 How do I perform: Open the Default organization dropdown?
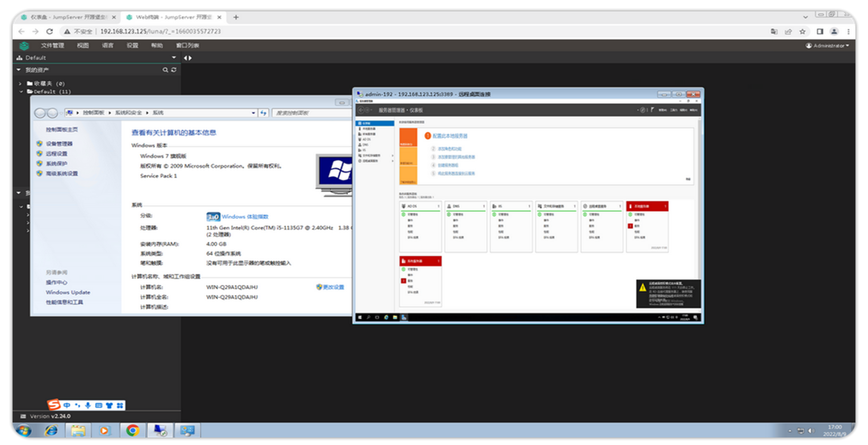pos(173,58)
